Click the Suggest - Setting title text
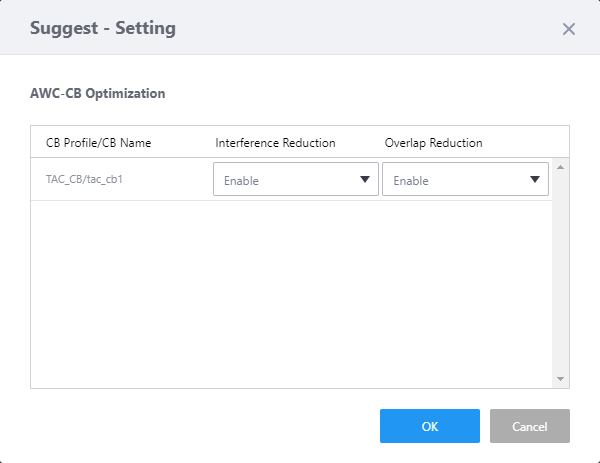600x463 pixels. pyautogui.click(x=103, y=28)
